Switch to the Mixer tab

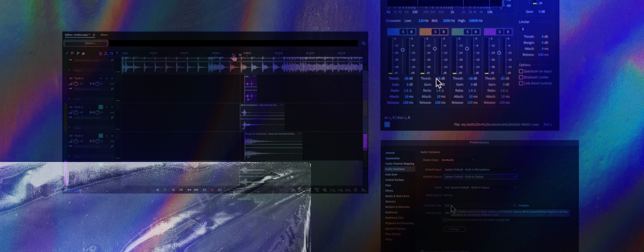click(104, 35)
